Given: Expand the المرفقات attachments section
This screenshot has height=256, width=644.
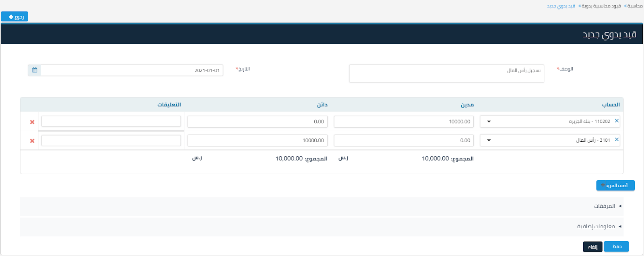Looking at the screenshot, I should [605, 206].
